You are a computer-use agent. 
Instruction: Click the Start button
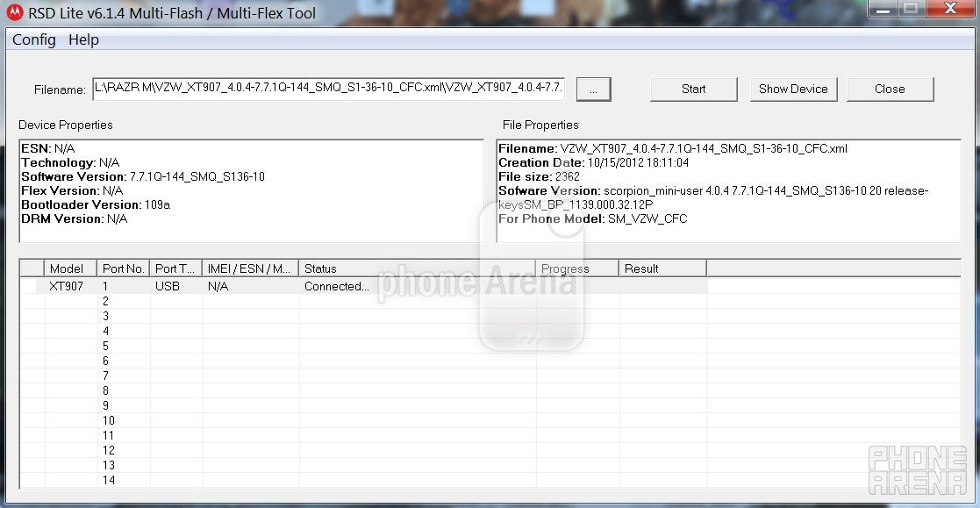click(x=694, y=89)
